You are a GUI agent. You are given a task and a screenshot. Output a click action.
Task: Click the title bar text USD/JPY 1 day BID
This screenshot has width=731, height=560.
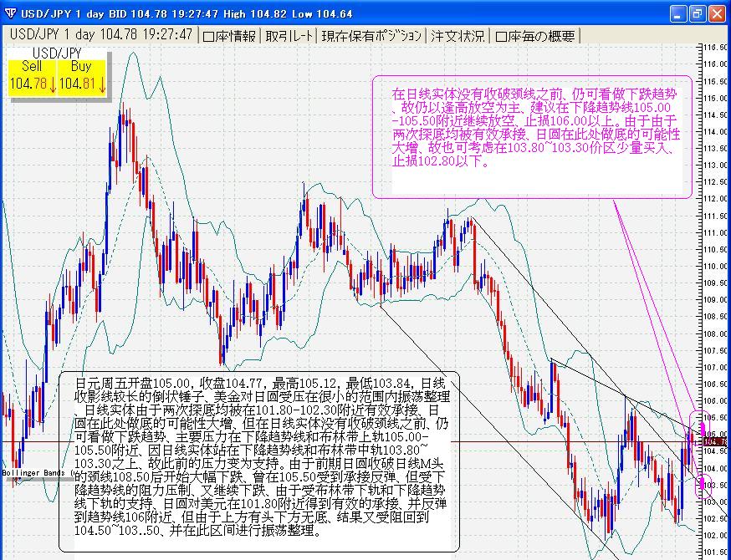74,14
